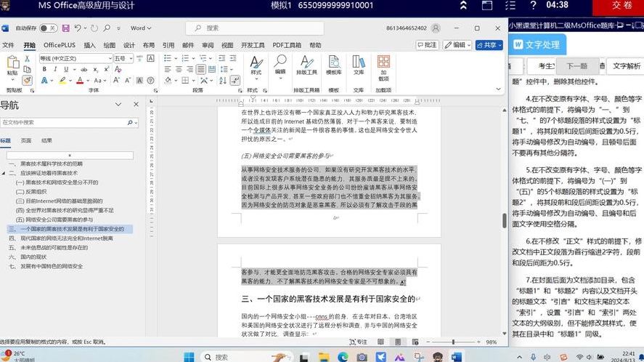Click the zoom slider in the status bar

(x=454, y=342)
